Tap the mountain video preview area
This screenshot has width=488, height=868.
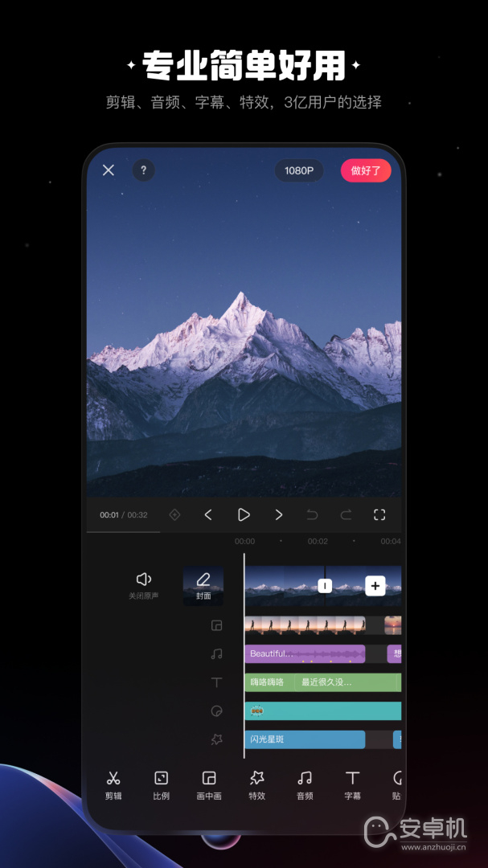[244, 322]
